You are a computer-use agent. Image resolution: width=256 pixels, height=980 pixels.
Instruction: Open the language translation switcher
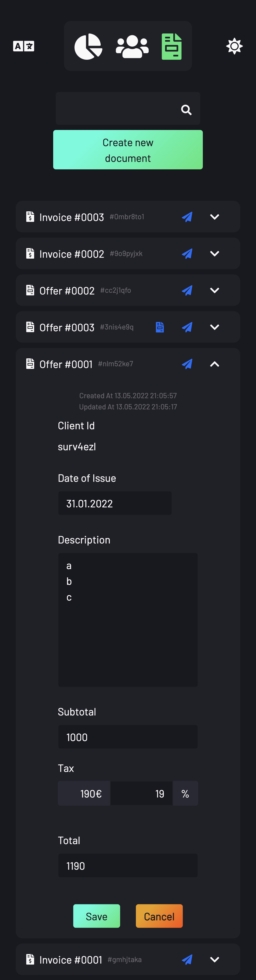pyautogui.click(x=24, y=46)
